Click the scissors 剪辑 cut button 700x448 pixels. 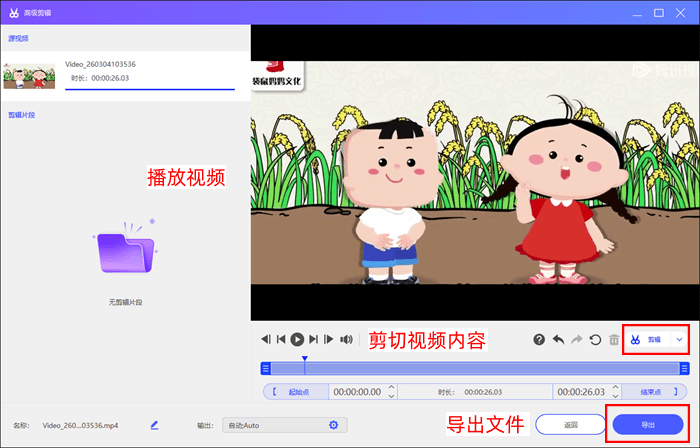pos(647,340)
